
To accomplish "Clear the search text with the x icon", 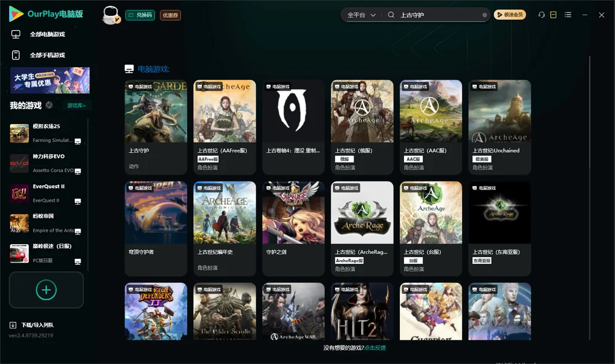I will [485, 15].
